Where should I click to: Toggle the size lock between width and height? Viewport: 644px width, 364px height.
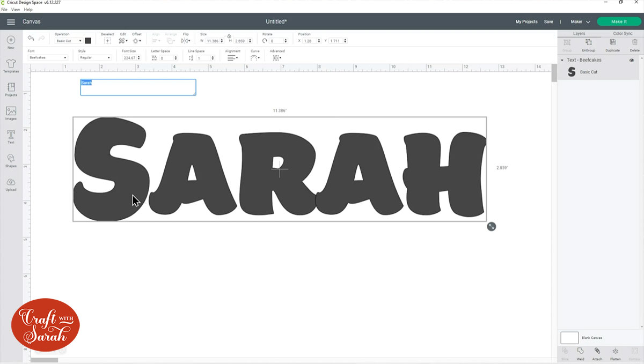[x=229, y=36]
